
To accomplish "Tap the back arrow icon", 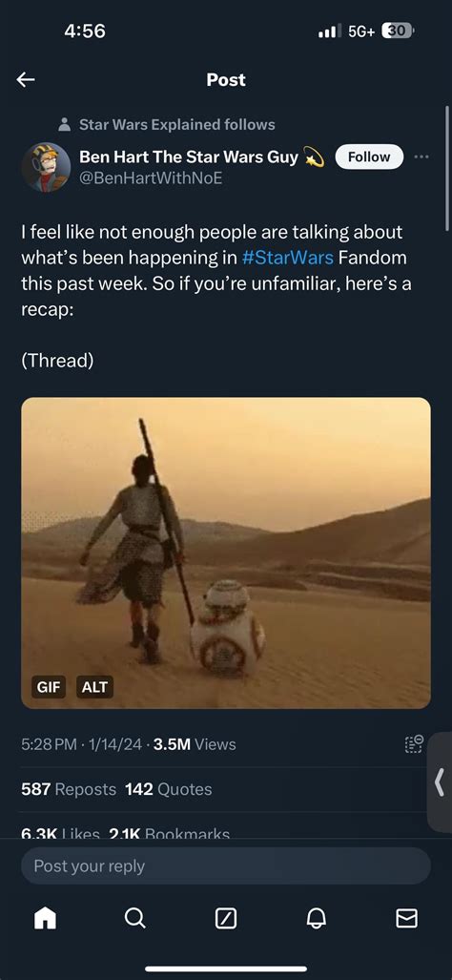I will pyautogui.click(x=26, y=79).
